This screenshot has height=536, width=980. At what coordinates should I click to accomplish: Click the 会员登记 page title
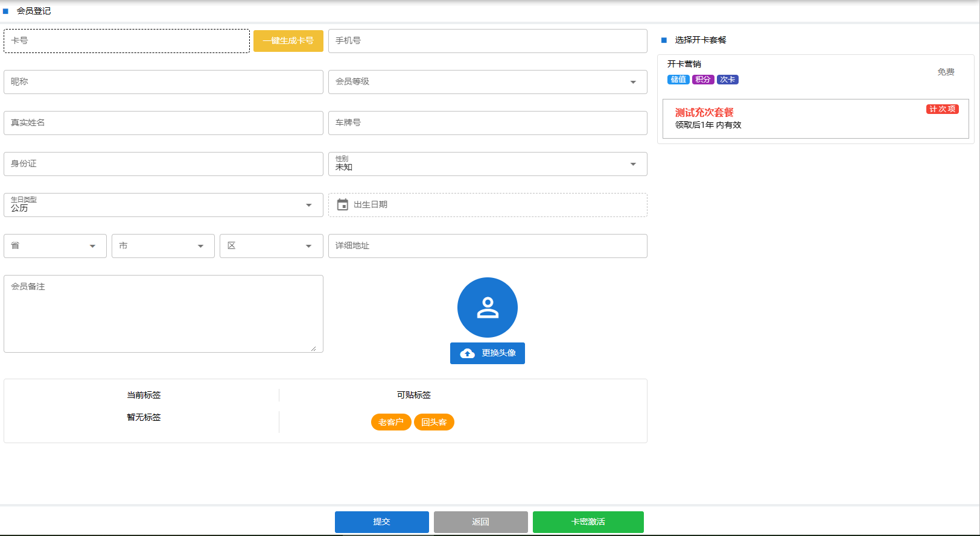34,11
